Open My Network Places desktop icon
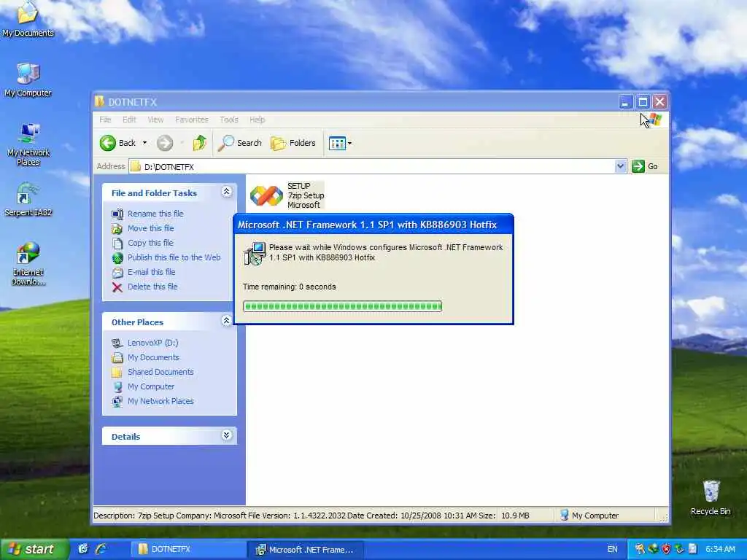747x560 pixels. point(28,144)
